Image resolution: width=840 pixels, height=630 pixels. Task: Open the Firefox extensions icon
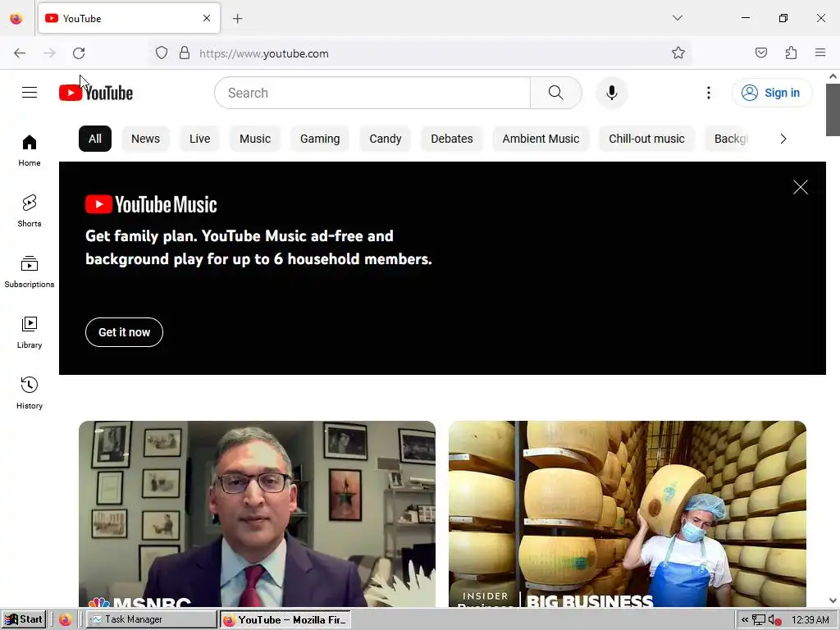[791, 52]
